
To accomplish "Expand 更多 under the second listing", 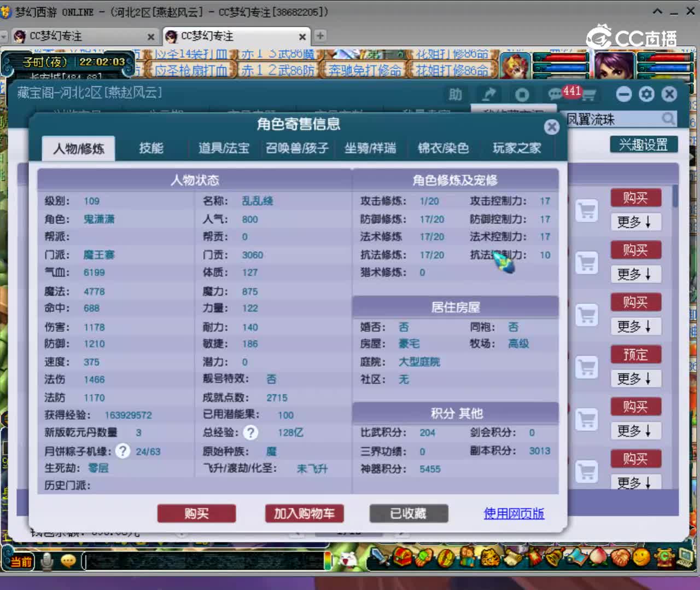I will [x=635, y=274].
